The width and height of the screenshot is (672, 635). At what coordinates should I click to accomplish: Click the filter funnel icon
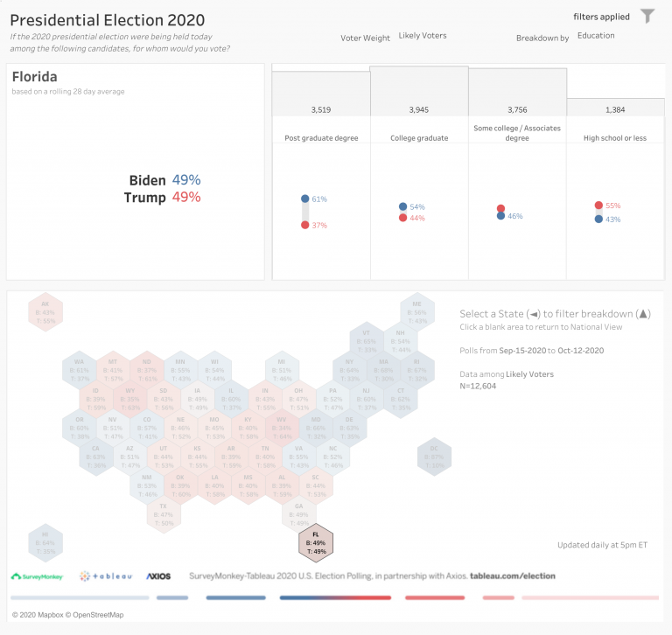[x=647, y=17]
